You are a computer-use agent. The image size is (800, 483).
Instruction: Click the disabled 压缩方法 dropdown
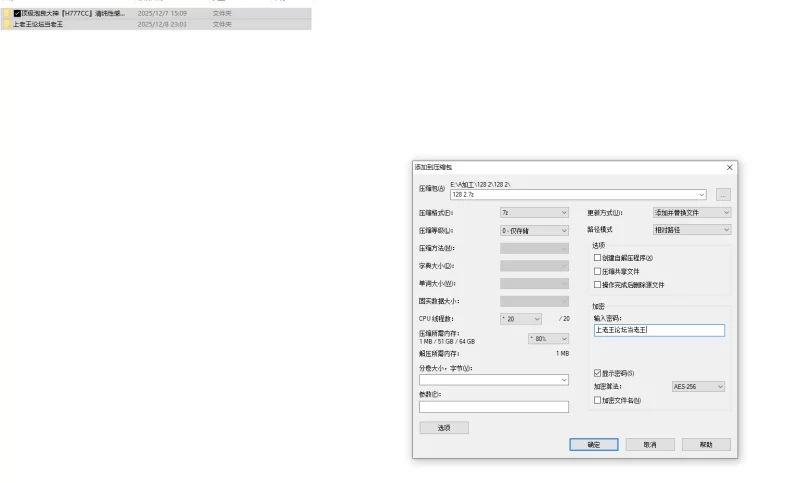tap(534, 248)
